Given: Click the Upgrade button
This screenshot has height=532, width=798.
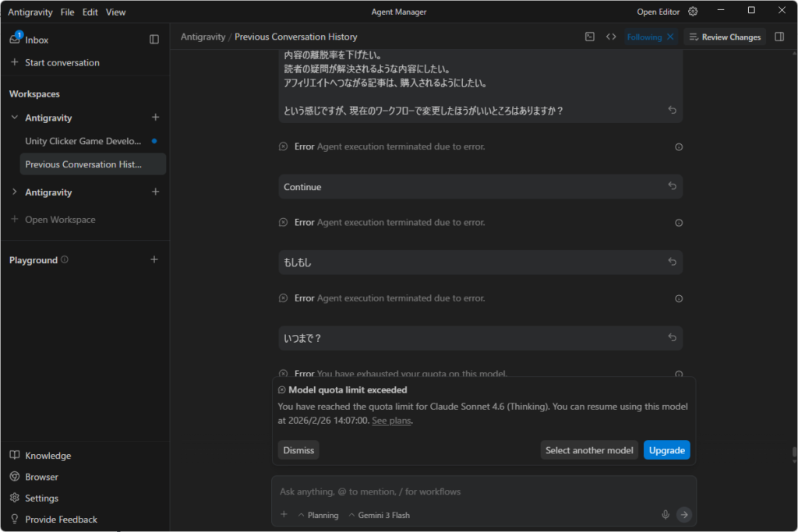Looking at the screenshot, I should pyautogui.click(x=666, y=450).
